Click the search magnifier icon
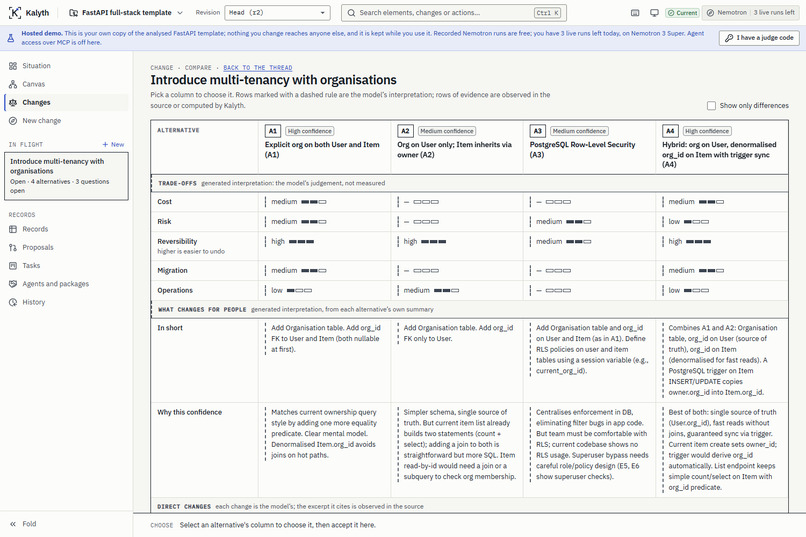Screen dimensions: 806x537 [x=351, y=13]
